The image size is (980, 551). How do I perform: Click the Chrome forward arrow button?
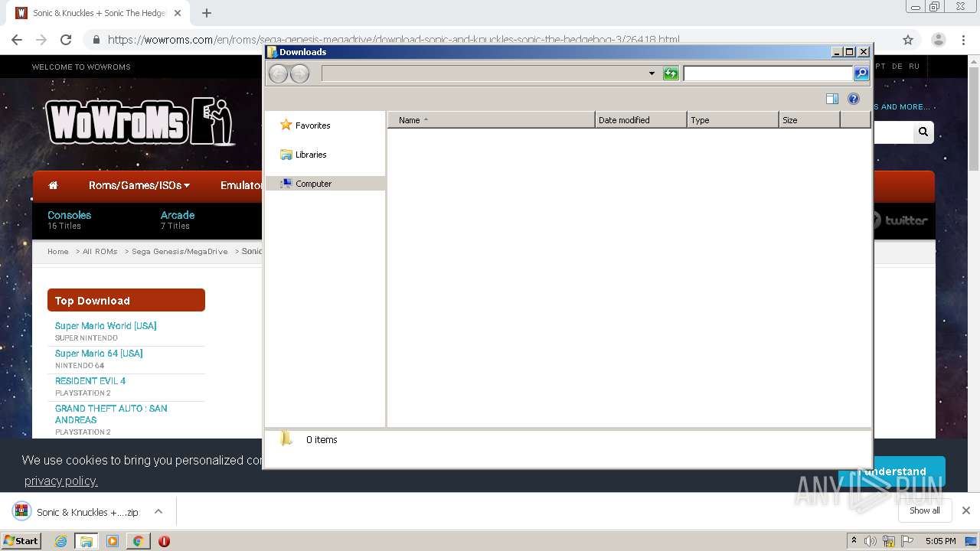point(41,40)
